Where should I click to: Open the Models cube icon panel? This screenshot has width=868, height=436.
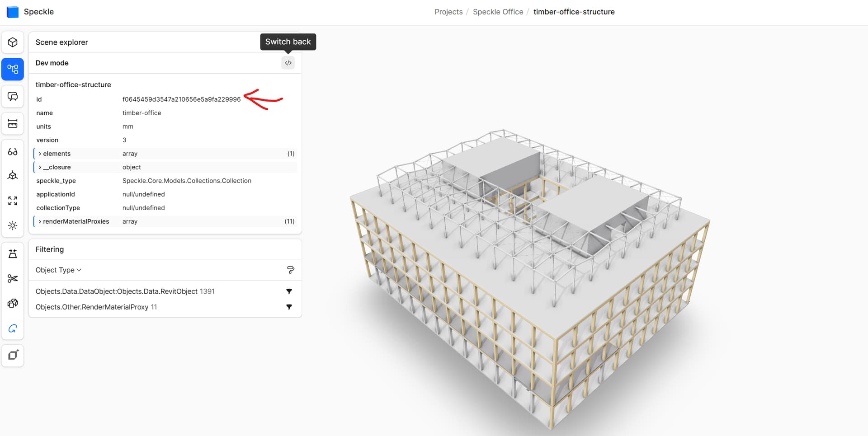pyautogui.click(x=13, y=42)
